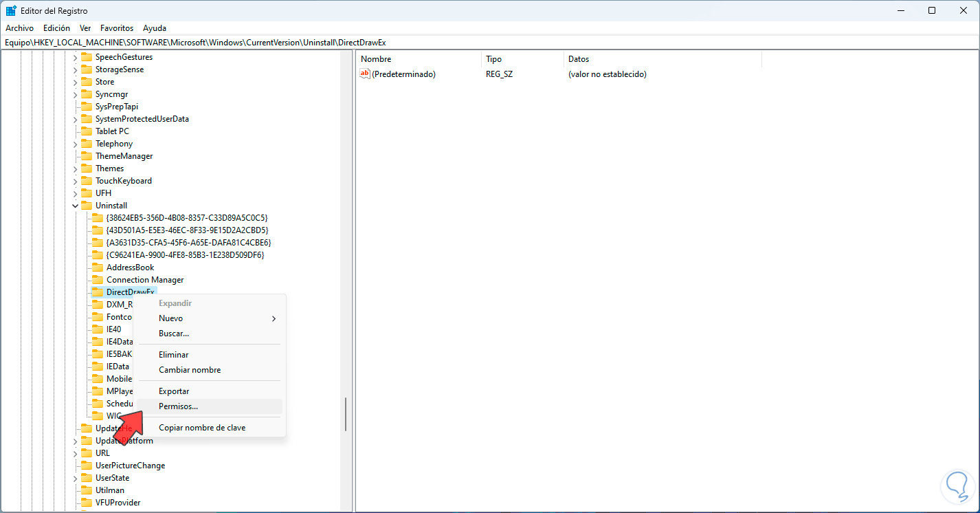Click the StorageSense folder icon
The width and height of the screenshot is (980, 513).
tap(87, 69)
